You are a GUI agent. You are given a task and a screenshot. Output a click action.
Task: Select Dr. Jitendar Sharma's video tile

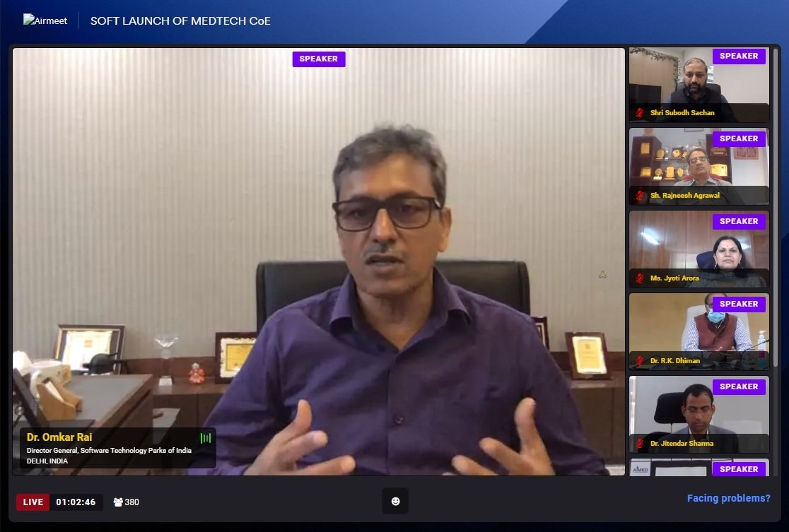tap(699, 414)
